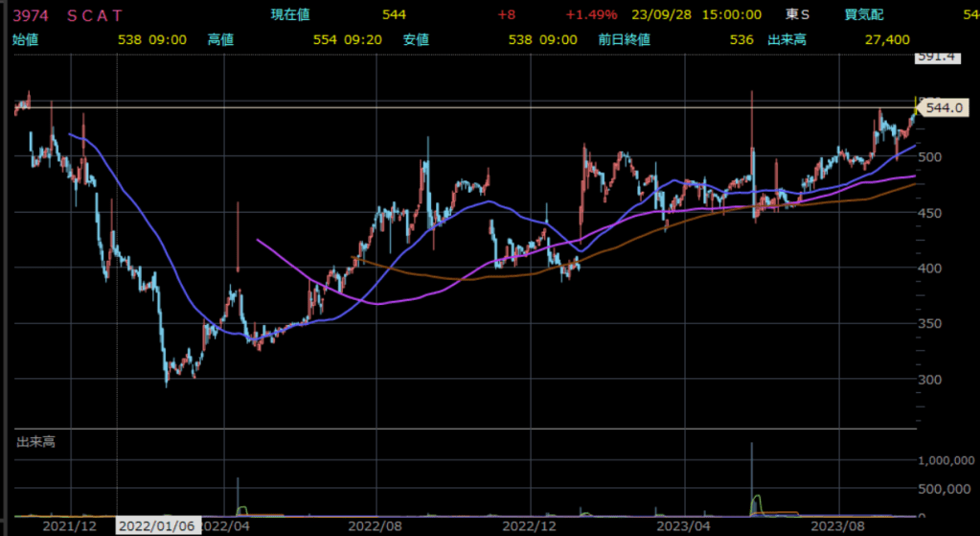
Task: Click the 2022/08 time axis label
Action: (x=376, y=525)
